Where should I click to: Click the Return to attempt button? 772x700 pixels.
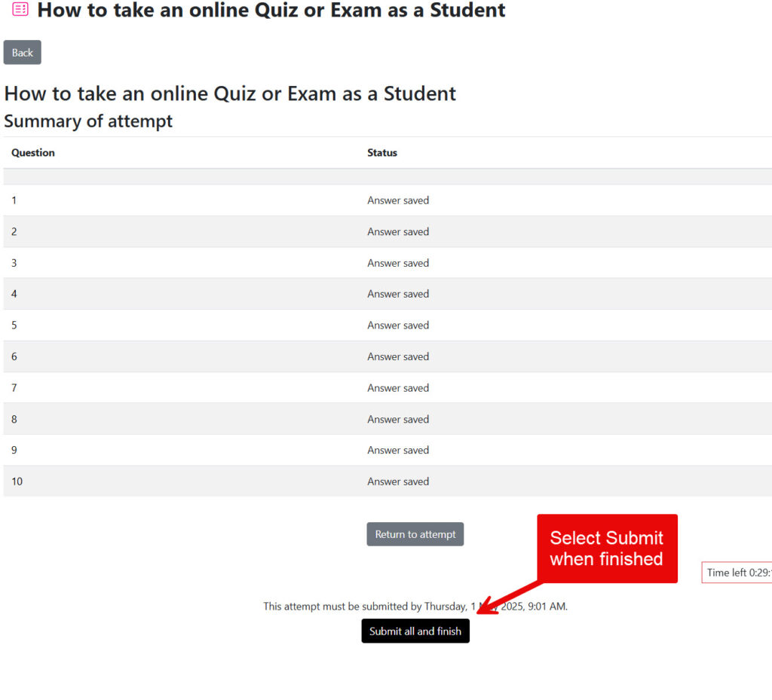point(415,533)
